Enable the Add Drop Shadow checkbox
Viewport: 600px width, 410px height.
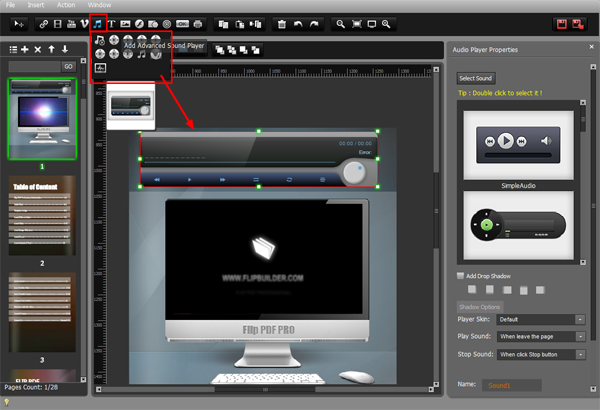click(x=460, y=276)
